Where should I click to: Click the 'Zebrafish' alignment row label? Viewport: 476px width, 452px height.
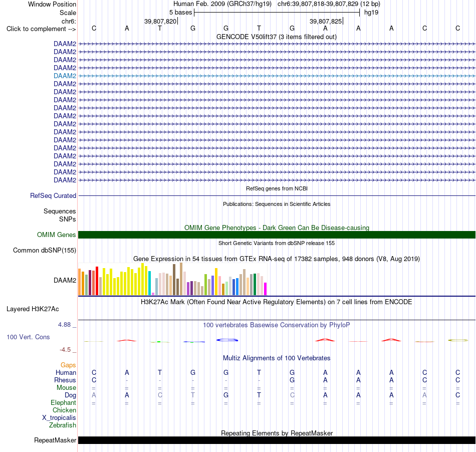pyautogui.click(x=63, y=425)
